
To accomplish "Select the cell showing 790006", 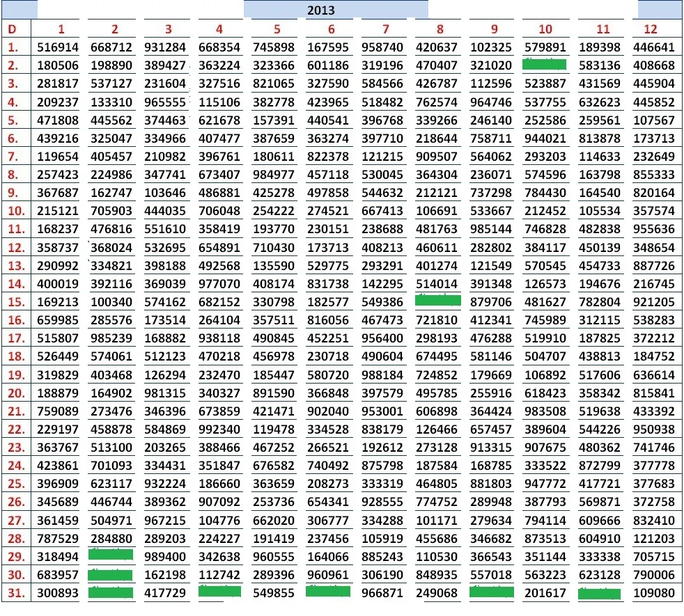I will 654,574.
